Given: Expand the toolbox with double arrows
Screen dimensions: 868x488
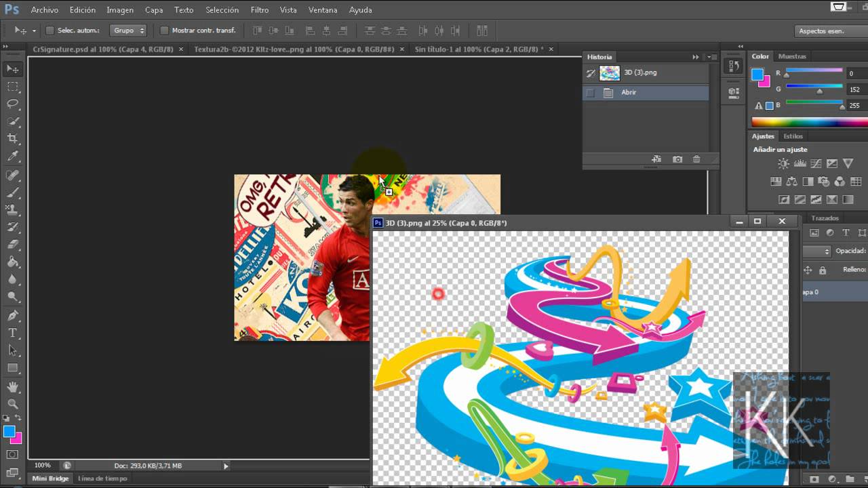Looking at the screenshot, I should click(7, 45).
